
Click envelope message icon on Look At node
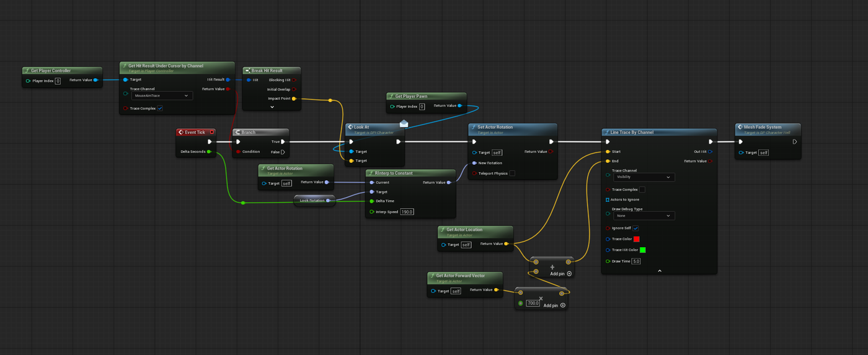click(404, 124)
